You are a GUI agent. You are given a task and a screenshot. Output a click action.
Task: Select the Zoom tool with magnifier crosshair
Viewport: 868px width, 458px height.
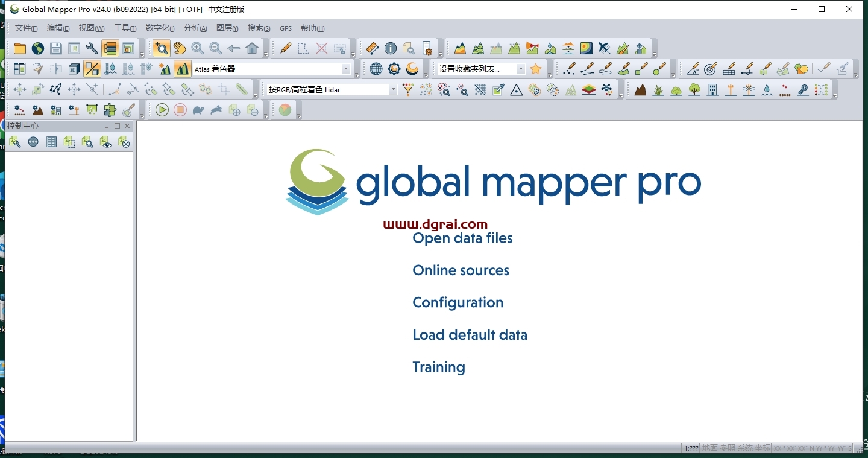tap(161, 48)
